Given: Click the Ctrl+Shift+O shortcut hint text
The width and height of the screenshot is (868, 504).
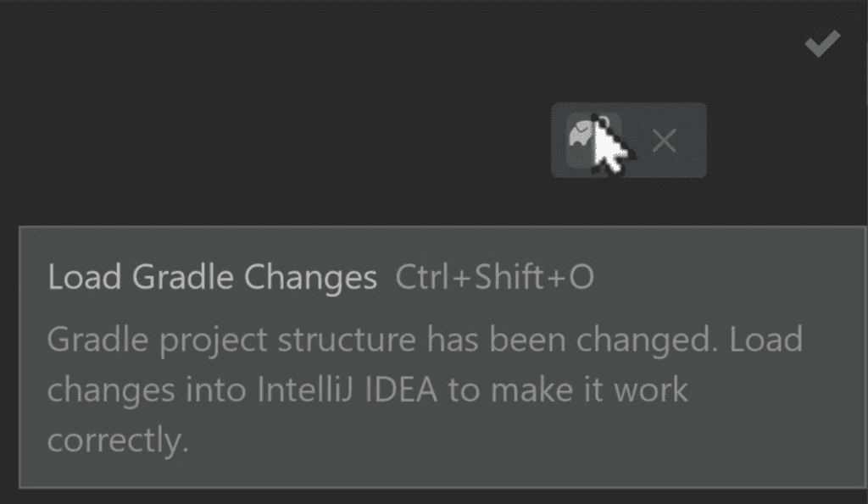Looking at the screenshot, I should (494, 278).
